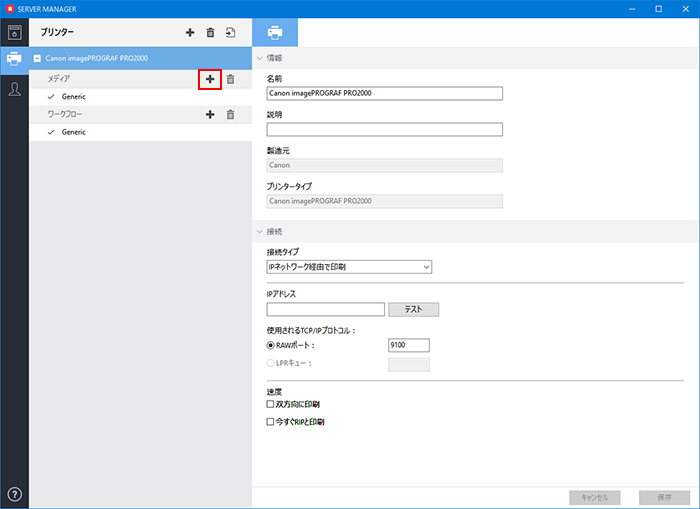Open the job/spooler sidebar icon
700x509 pixels.
14,33
